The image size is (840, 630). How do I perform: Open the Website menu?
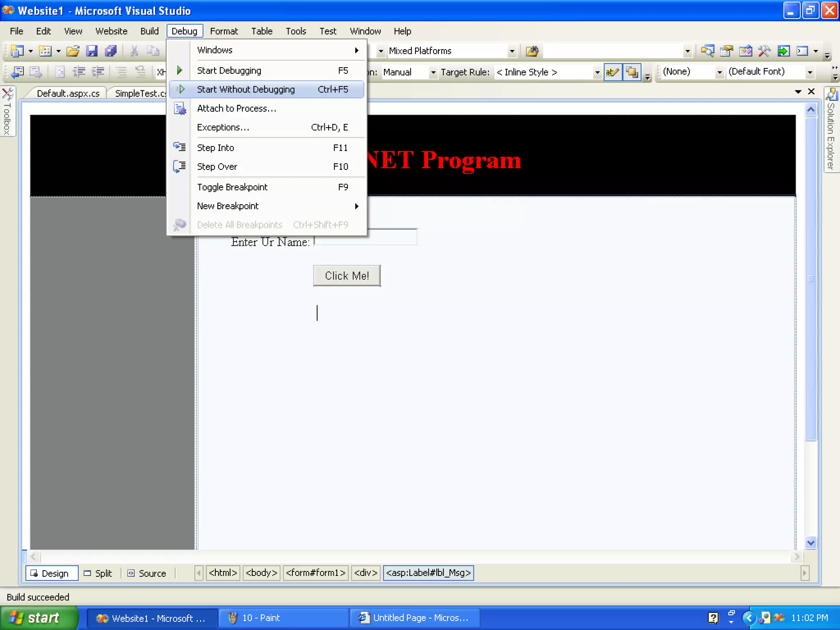(111, 31)
